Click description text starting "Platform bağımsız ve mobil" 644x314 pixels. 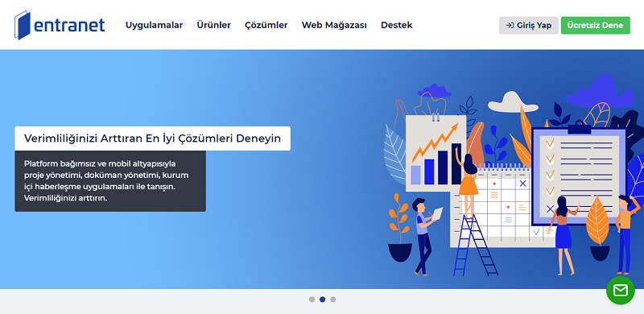click(106, 181)
